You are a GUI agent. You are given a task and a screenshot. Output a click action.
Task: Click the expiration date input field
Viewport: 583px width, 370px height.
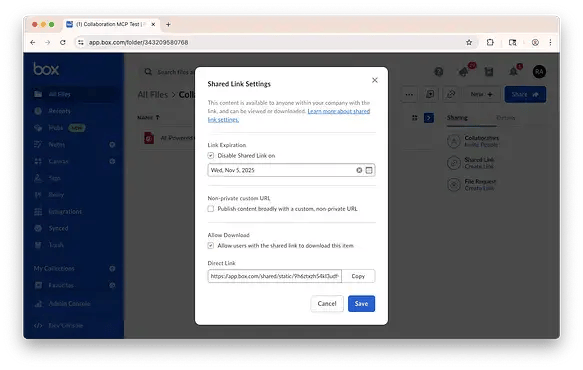[291, 170]
